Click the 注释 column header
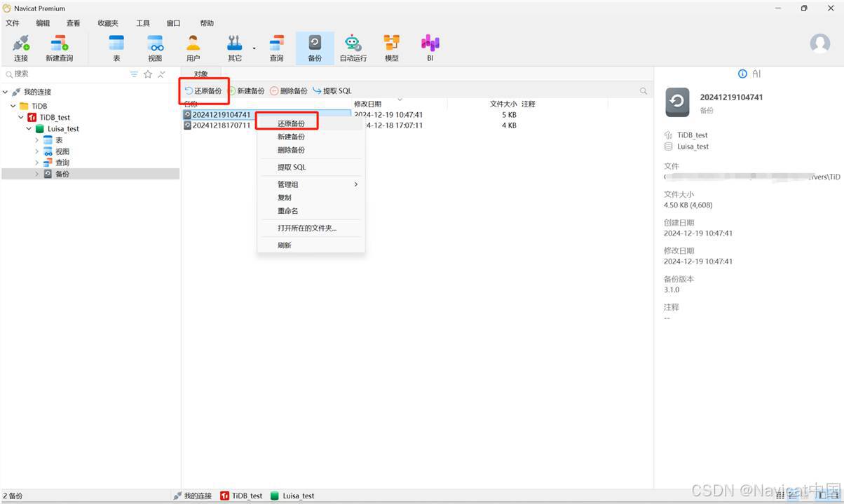 [x=528, y=104]
